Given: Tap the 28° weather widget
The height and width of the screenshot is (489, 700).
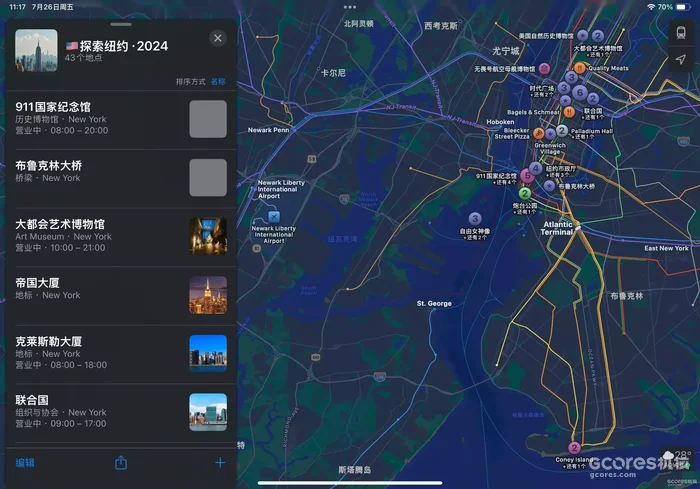Looking at the screenshot, I should (x=678, y=459).
